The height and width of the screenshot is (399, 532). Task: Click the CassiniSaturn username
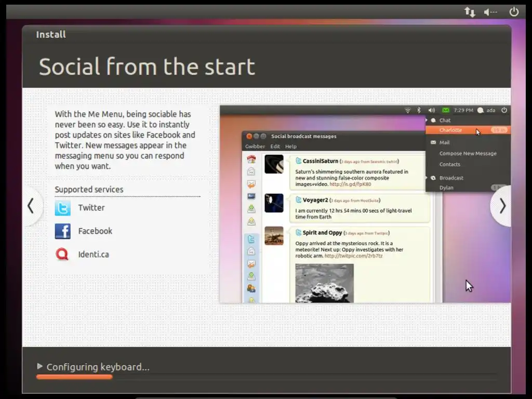click(x=320, y=161)
